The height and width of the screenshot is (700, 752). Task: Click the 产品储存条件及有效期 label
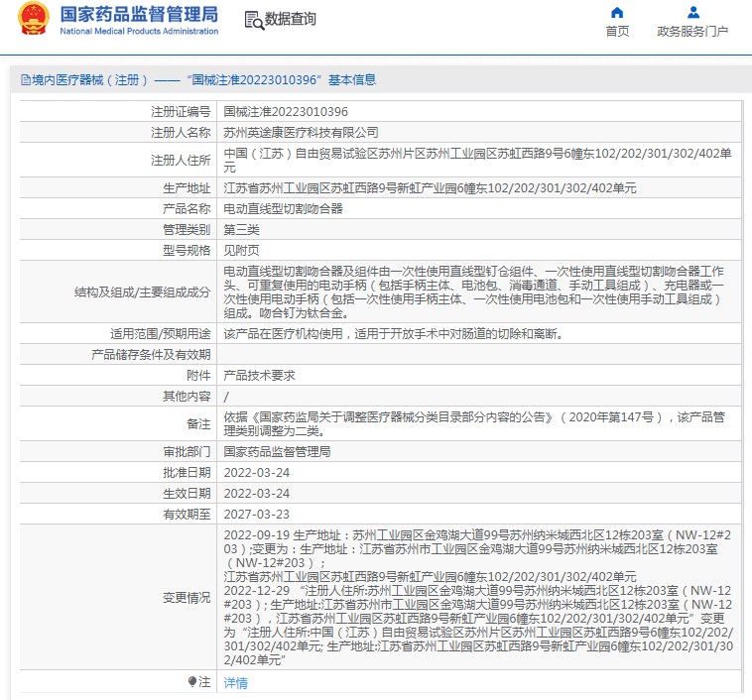tap(151, 355)
